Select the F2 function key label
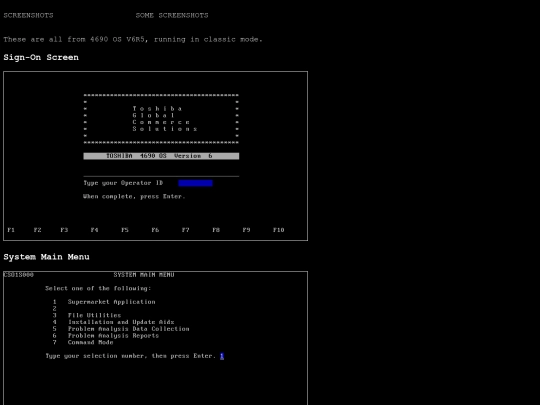The width and height of the screenshot is (540, 405). point(38,230)
